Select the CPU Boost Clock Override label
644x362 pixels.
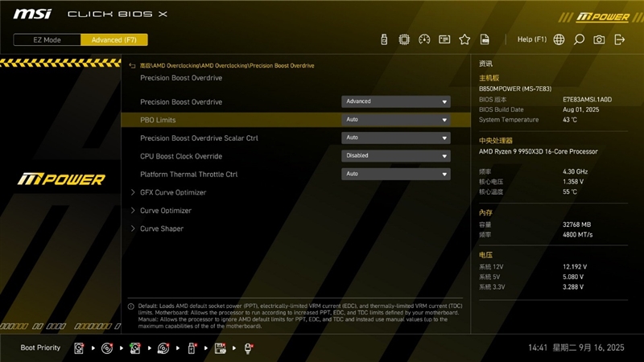(180, 156)
